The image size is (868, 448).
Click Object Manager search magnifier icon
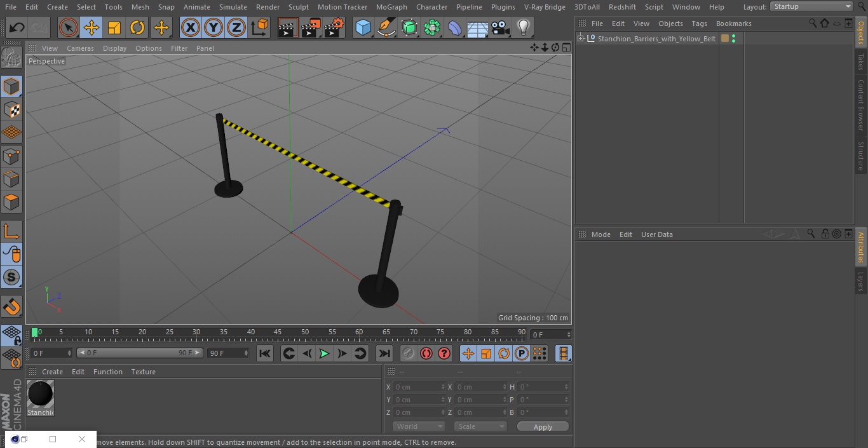click(813, 23)
